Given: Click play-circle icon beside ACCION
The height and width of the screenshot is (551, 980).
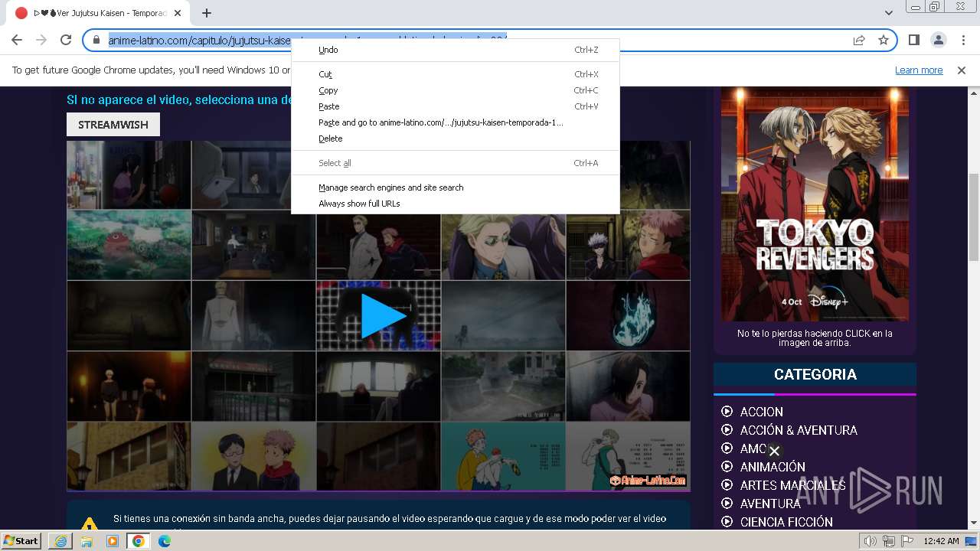Looking at the screenshot, I should (727, 412).
